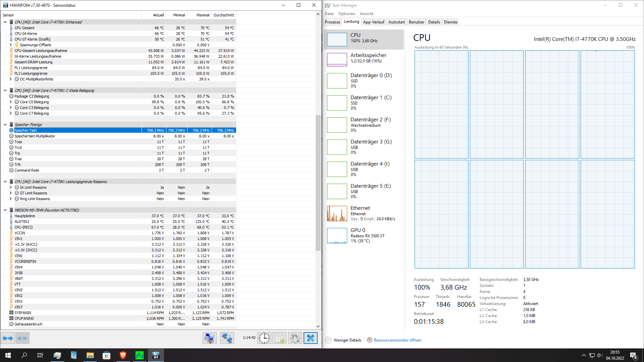Viewport: 644px width, 362px height.
Task: Click the sensor list vertical scrollbar
Action: click(318, 183)
